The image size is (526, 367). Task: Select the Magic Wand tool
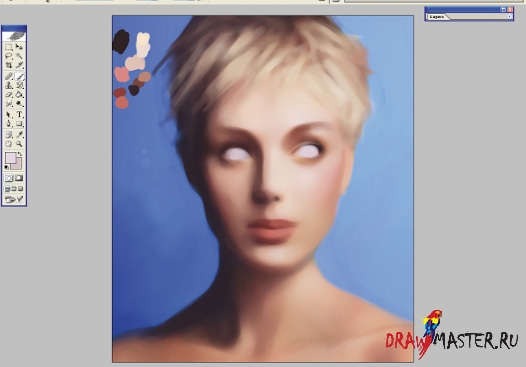pyautogui.click(x=19, y=56)
